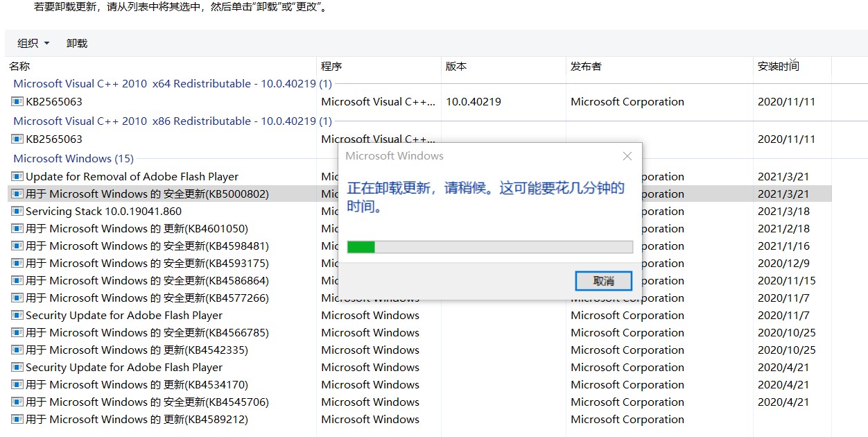This screenshot has width=868, height=437.
Task: Click the Microsoft Corporation publisher cell for KB4566785
Action: tap(627, 332)
